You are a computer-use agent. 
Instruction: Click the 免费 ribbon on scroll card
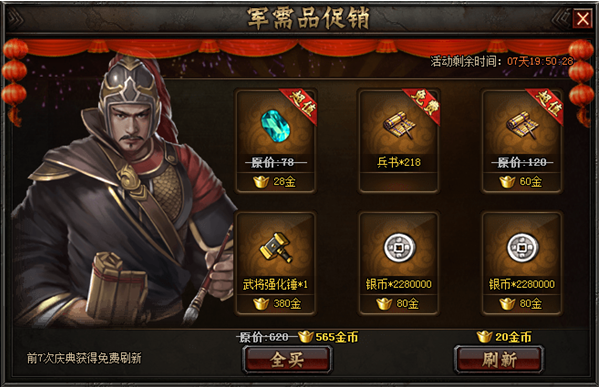tap(424, 104)
